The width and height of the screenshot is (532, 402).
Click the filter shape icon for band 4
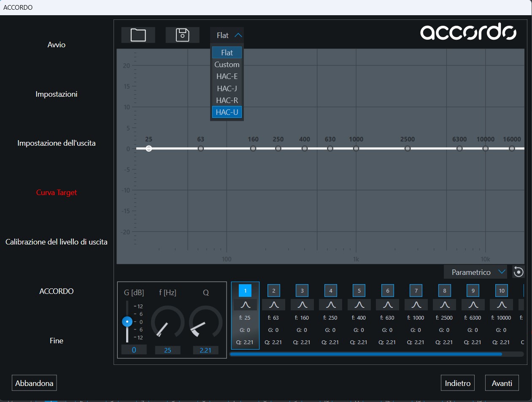[331, 304]
